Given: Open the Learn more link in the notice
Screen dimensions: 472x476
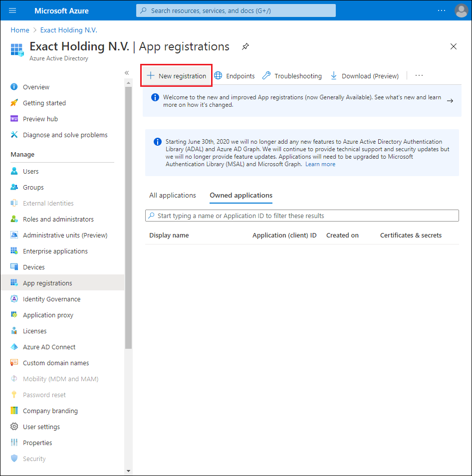Looking at the screenshot, I should (x=320, y=164).
